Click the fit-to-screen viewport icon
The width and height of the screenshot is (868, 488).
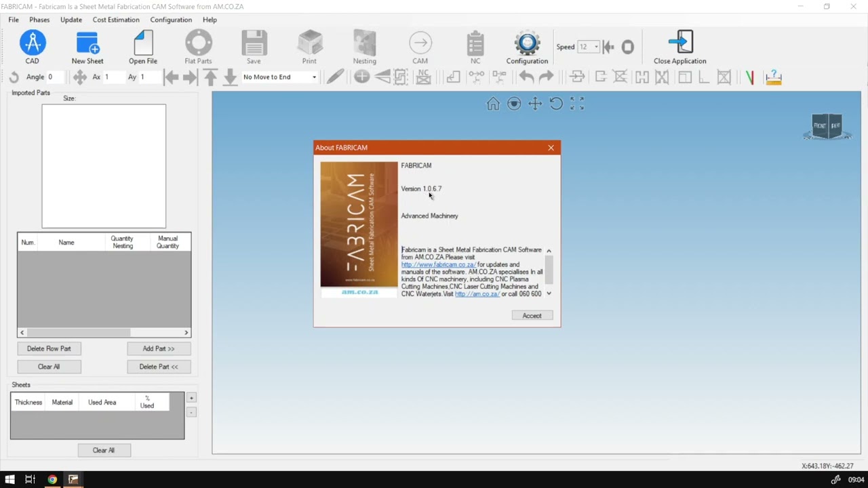click(x=577, y=104)
